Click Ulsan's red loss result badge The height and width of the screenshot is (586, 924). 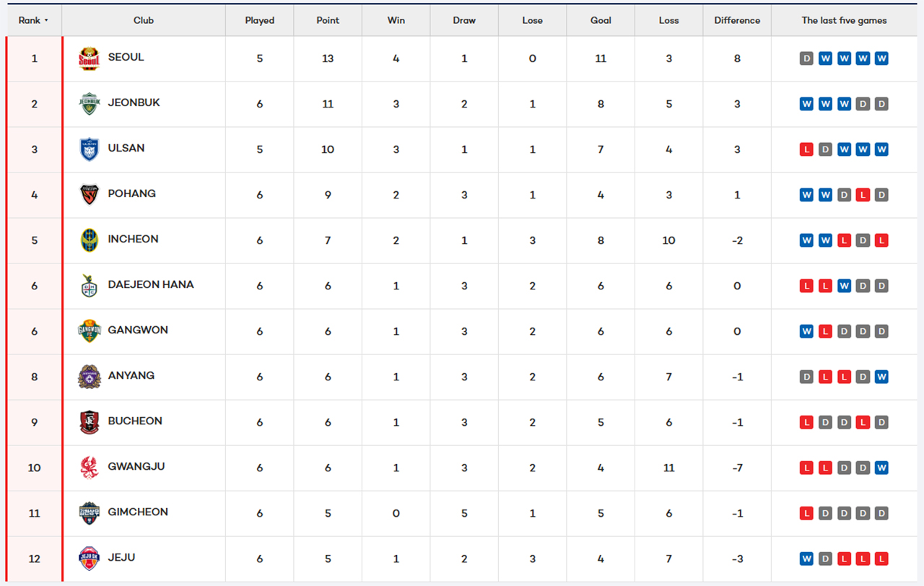tap(806, 149)
